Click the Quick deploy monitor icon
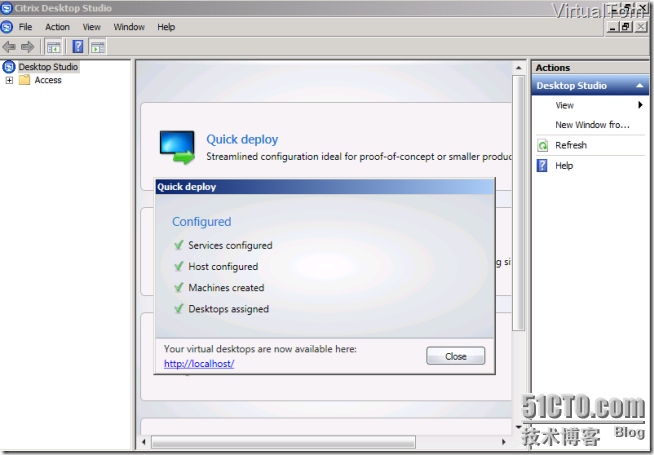 click(x=177, y=147)
